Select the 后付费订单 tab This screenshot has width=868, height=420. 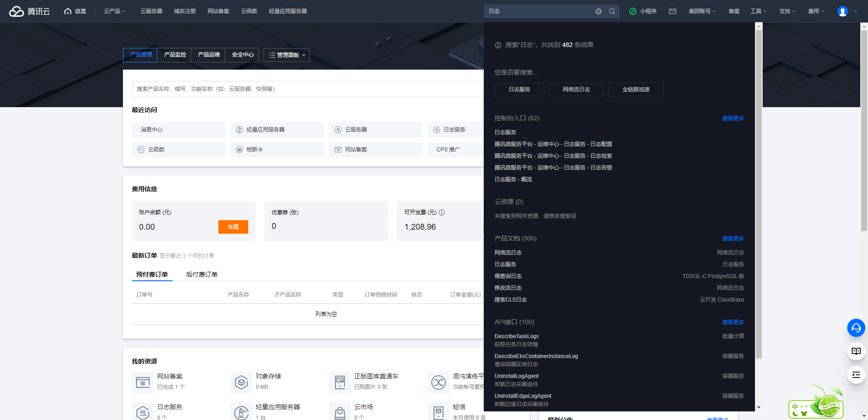(x=202, y=274)
